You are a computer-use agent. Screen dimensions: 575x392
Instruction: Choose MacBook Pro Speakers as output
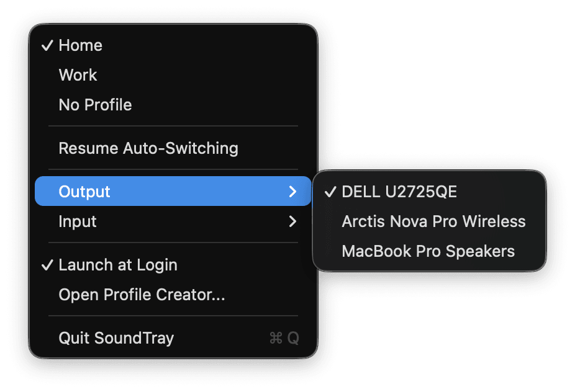pos(430,251)
